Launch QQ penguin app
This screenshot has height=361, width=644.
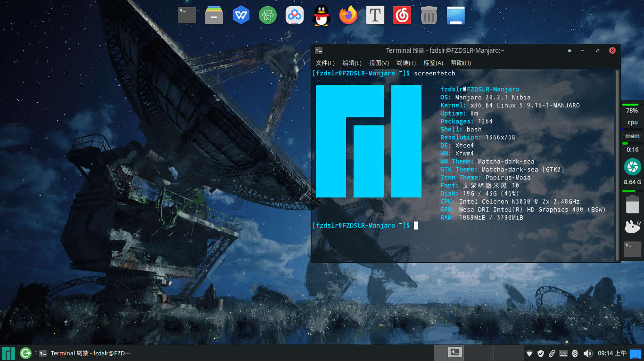point(321,16)
